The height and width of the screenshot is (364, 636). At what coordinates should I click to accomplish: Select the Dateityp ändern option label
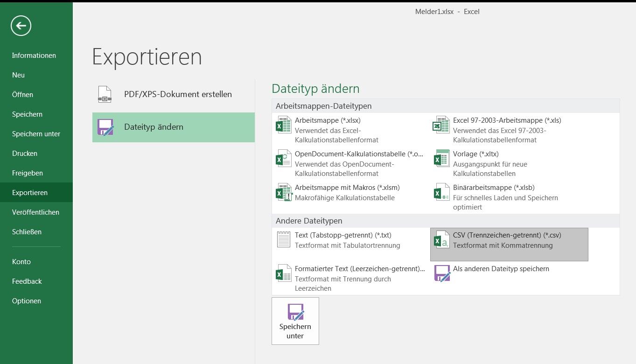coord(154,127)
